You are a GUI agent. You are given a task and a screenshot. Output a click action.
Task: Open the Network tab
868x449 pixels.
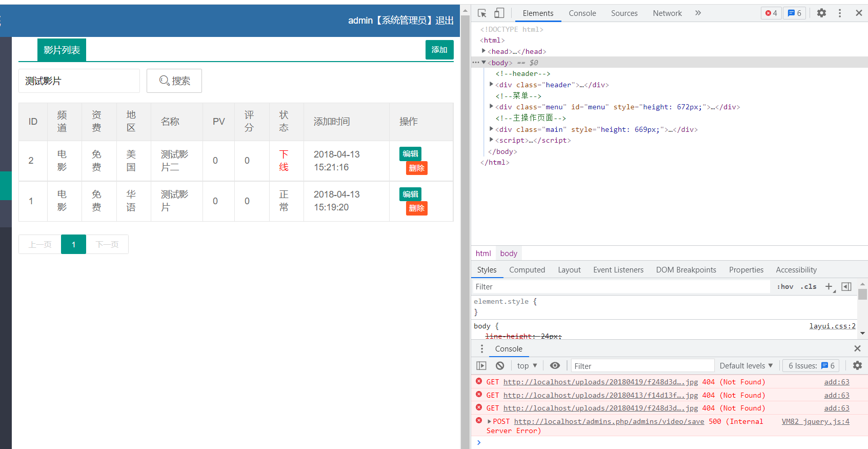[667, 13]
